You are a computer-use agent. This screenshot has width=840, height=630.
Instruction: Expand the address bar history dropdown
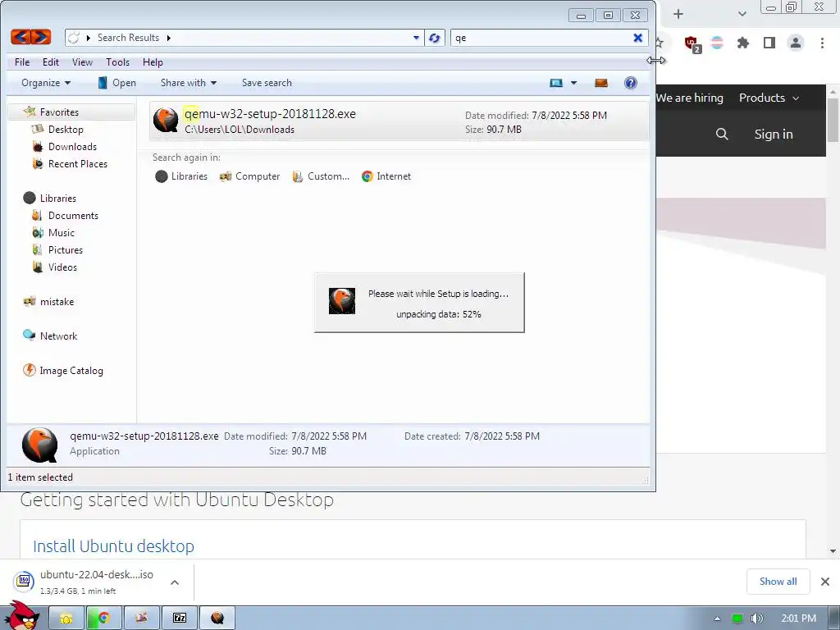(416, 38)
